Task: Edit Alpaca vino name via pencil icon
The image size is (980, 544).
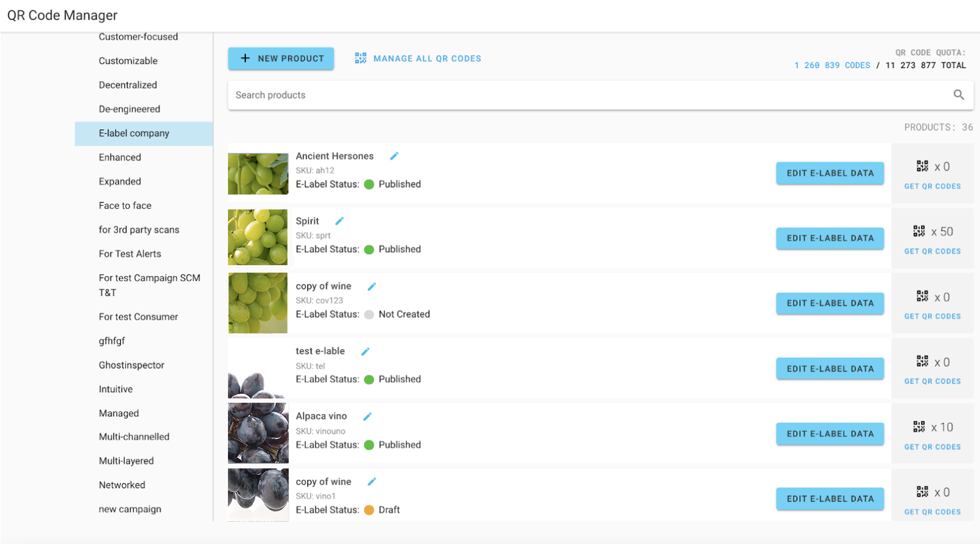Action: tap(367, 416)
